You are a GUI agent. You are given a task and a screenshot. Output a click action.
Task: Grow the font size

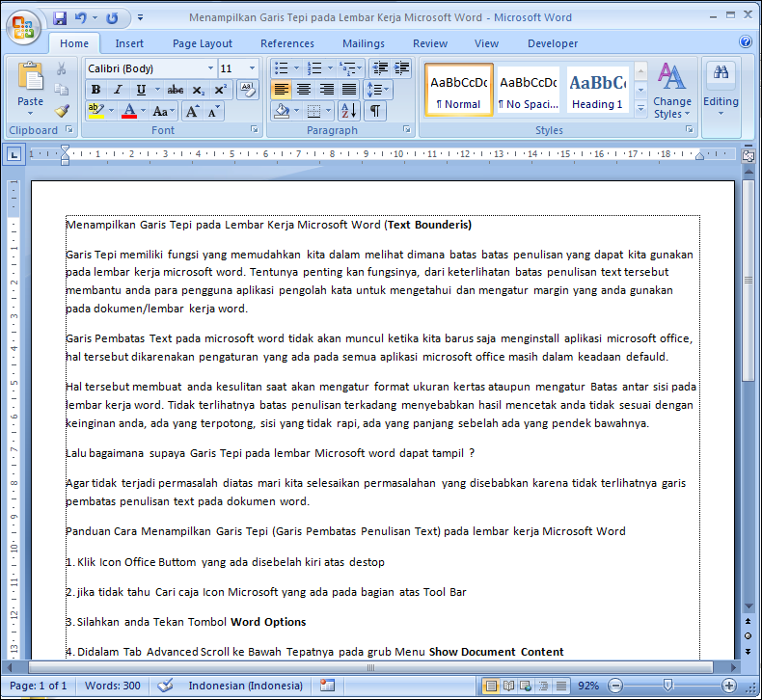click(193, 111)
